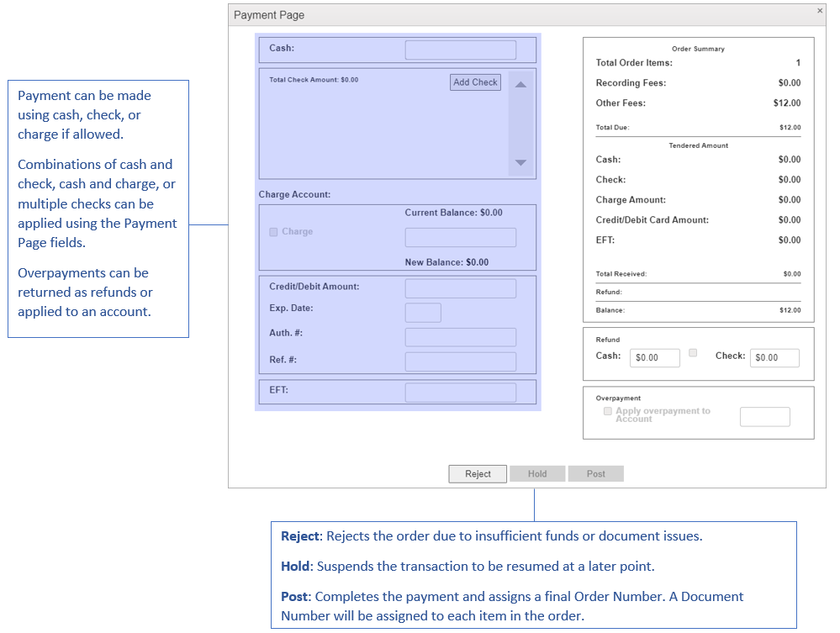Click the EFT amount field
The width and height of the screenshot is (840, 633).
[460, 392]
